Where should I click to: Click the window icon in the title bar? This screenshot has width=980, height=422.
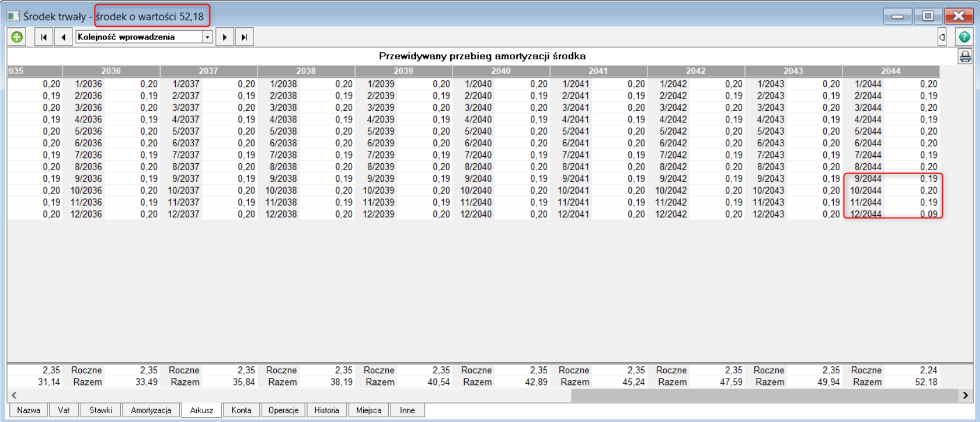click(13, 16)
